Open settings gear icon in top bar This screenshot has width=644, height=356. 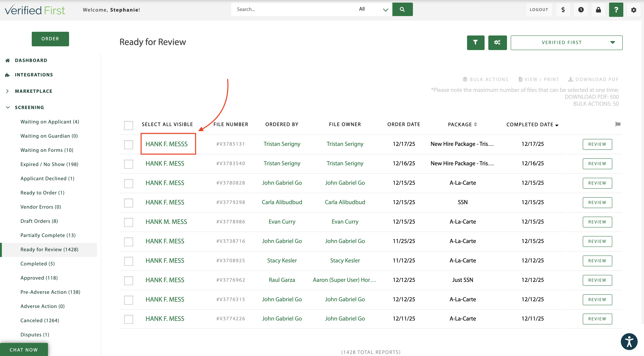tap(634, 10)
